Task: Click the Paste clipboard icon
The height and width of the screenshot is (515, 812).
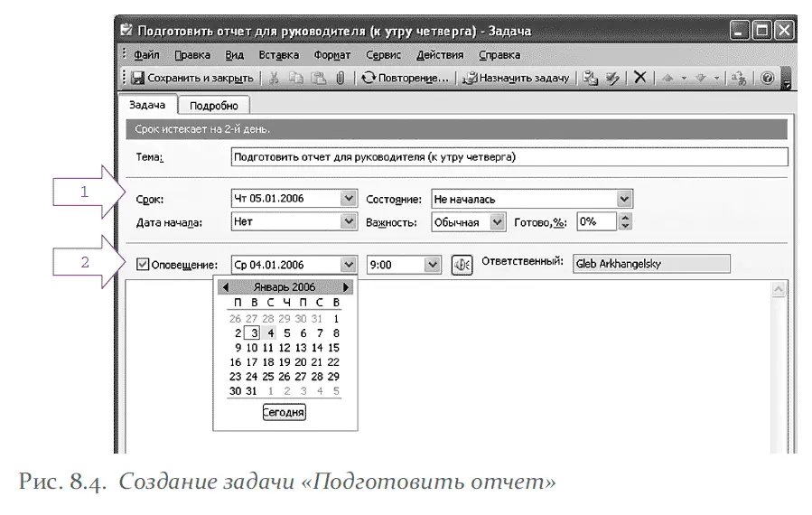Action: pos(319,78)
